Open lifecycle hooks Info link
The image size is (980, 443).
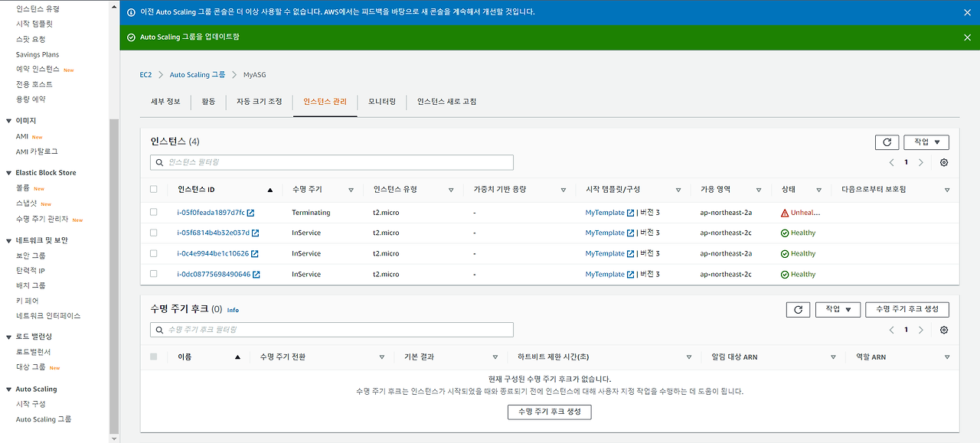[233, 310]
